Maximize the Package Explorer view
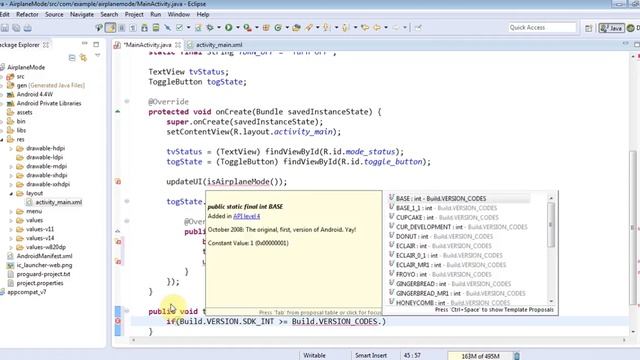Screen dimensions: 640x360 [x=96, y=44]
